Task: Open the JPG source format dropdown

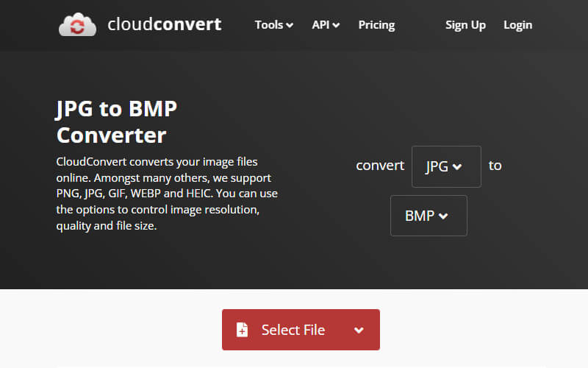Action: point(445,166)
